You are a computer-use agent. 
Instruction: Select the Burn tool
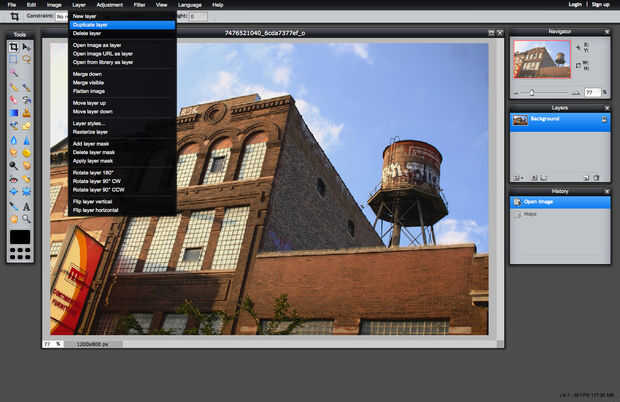(x=26, y=165)
